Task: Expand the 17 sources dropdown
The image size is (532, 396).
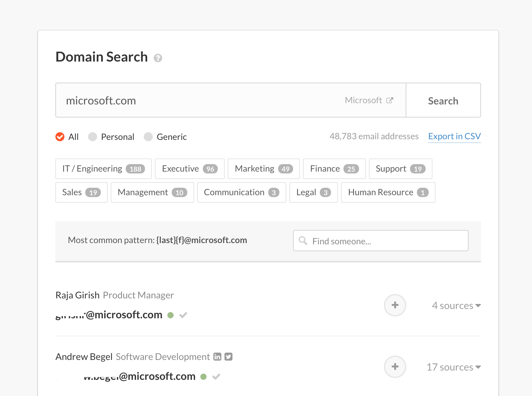Action: click(x=453, y=367)
